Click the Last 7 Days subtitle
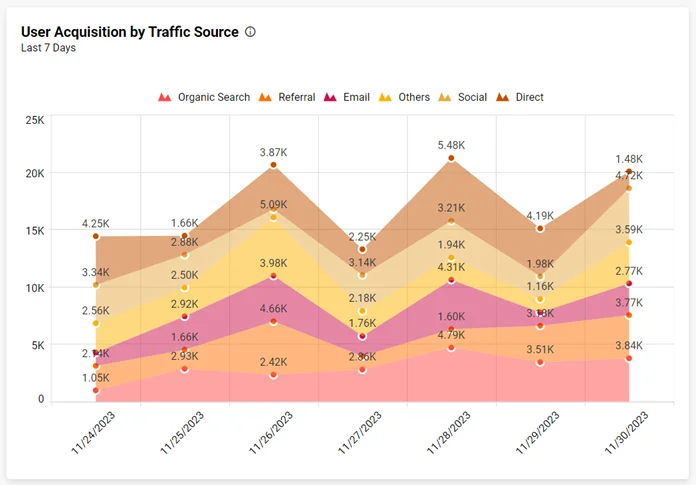696x485 pixels. tap(49, 48)
